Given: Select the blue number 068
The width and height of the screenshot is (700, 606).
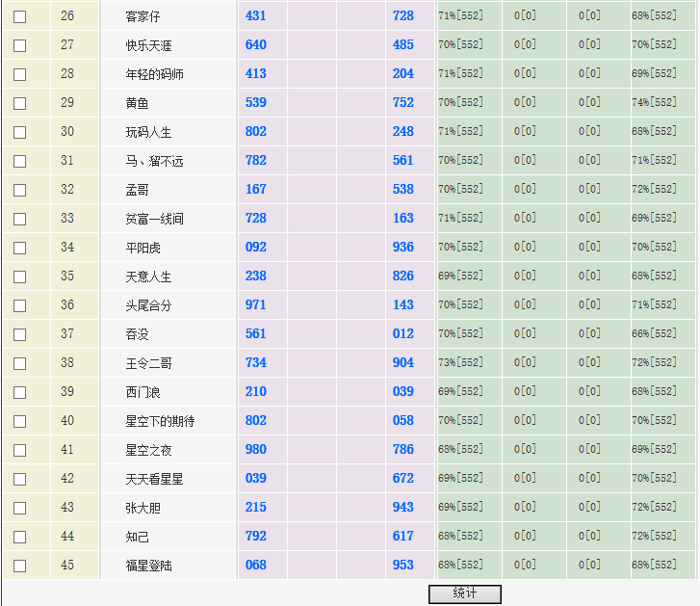Looking at the screenshot, I should click(256, 565).
